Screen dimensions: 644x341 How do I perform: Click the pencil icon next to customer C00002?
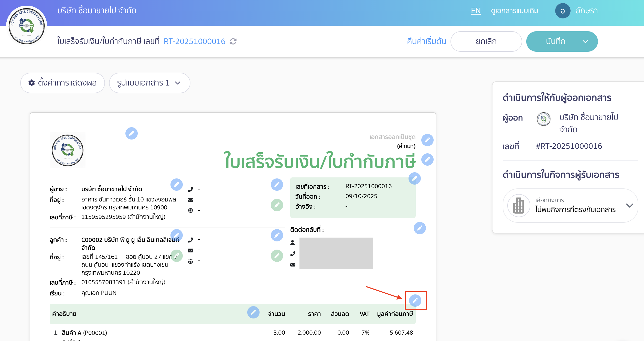tap(177, 235)
